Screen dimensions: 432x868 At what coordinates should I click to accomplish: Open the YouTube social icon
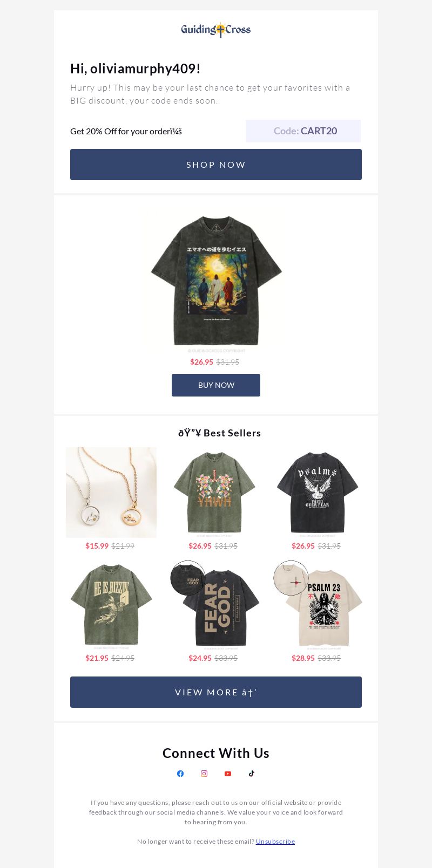point(228,774)
